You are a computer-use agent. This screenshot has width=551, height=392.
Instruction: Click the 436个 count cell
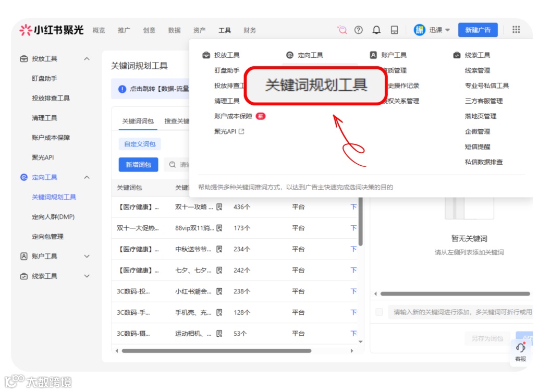coord(242,207)
